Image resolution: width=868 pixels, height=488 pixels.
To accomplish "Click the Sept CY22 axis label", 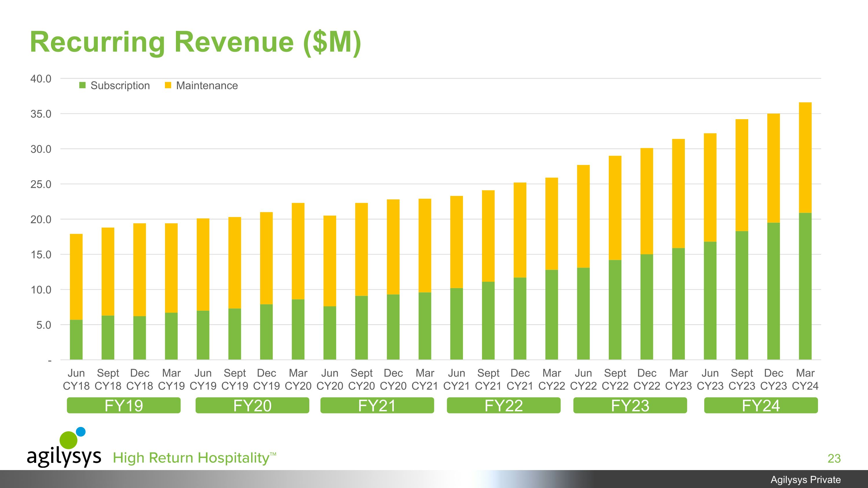I will tap(615, 379).
